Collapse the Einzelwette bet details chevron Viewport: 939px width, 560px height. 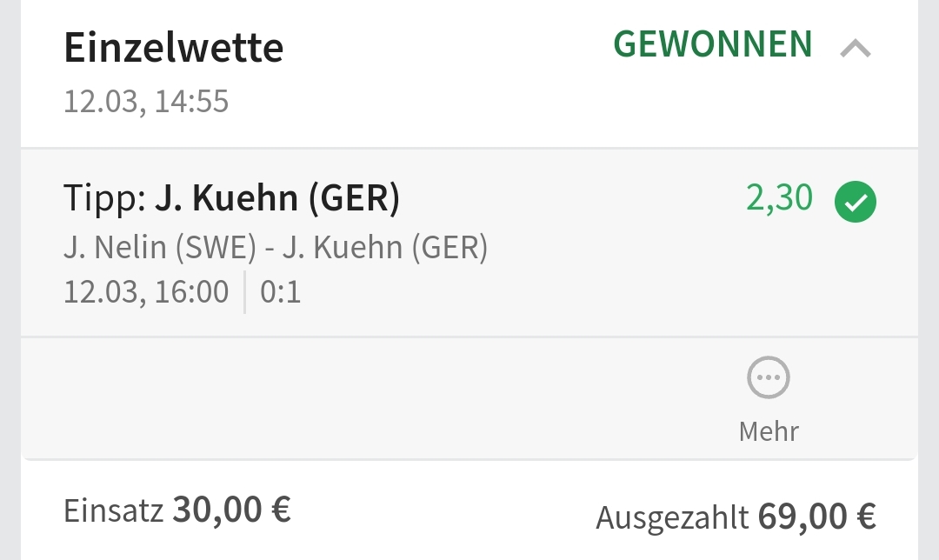pyautogui.click(x=856, y=50)
